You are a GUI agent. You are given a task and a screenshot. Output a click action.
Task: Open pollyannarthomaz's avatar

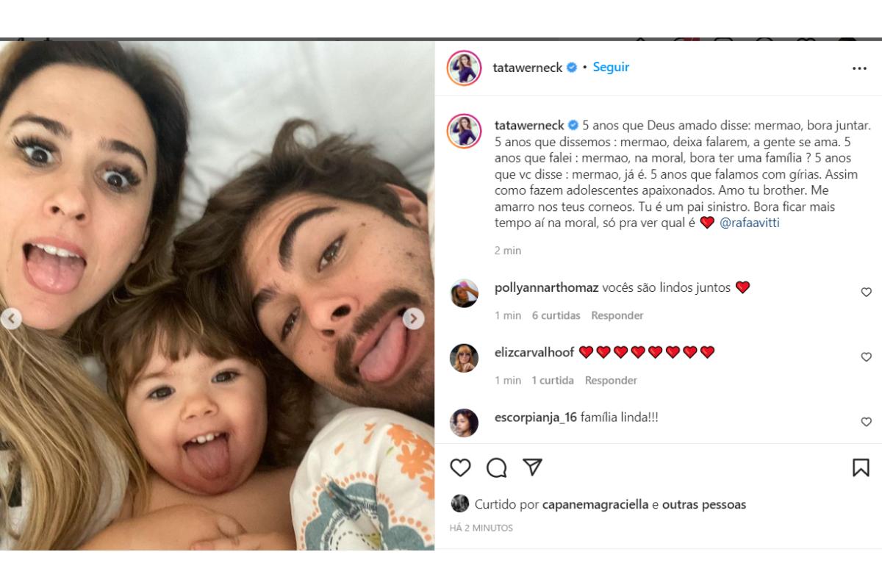(x=465, y=293)
